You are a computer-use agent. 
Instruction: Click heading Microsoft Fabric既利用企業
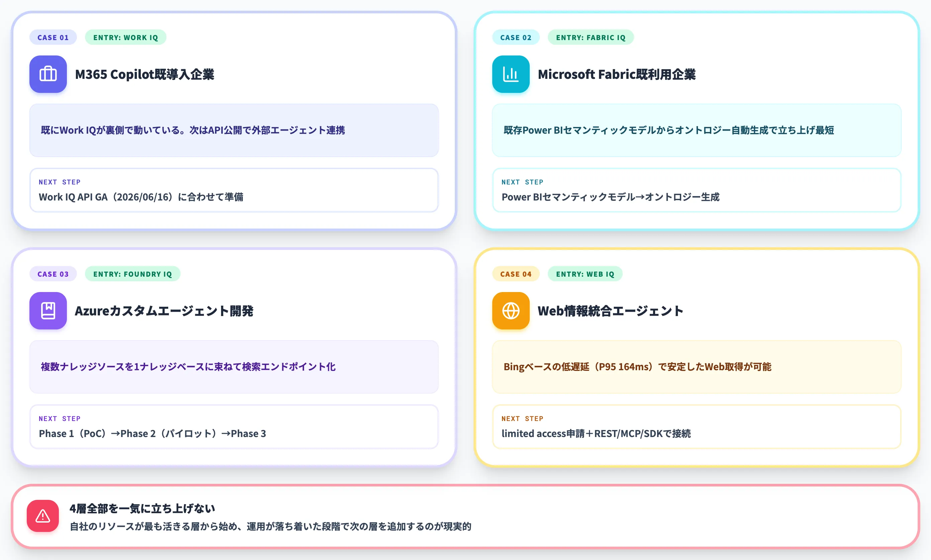pyautogui.click(x=616, y=74)
